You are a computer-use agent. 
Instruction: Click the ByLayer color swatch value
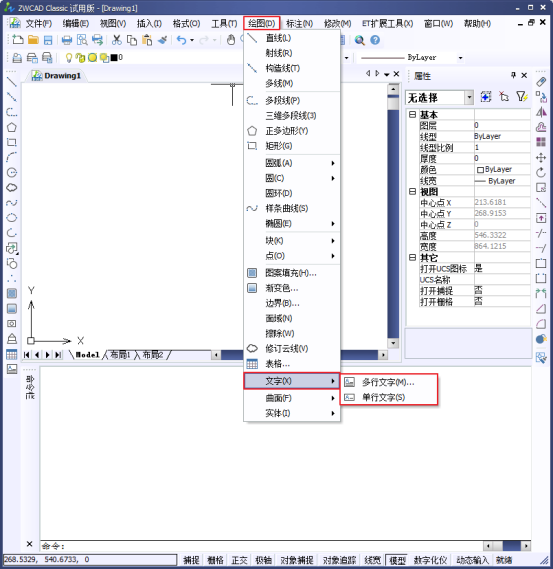[502, 169]
